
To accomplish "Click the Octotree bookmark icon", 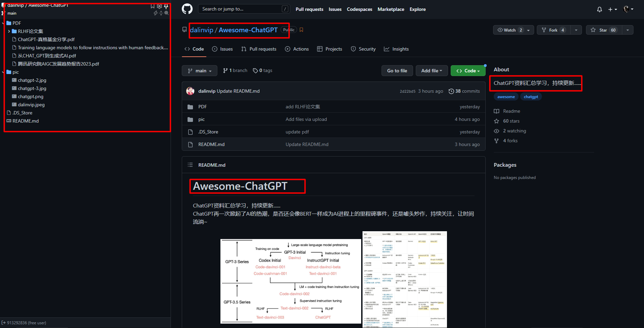I will coord(153,6).
